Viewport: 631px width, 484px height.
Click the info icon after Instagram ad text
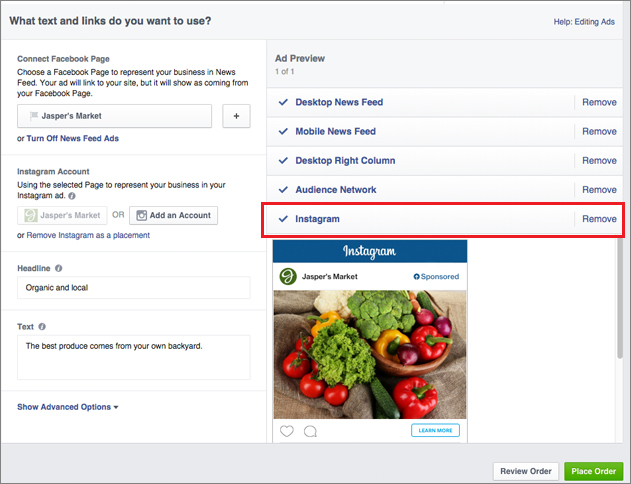pos(72,196)
